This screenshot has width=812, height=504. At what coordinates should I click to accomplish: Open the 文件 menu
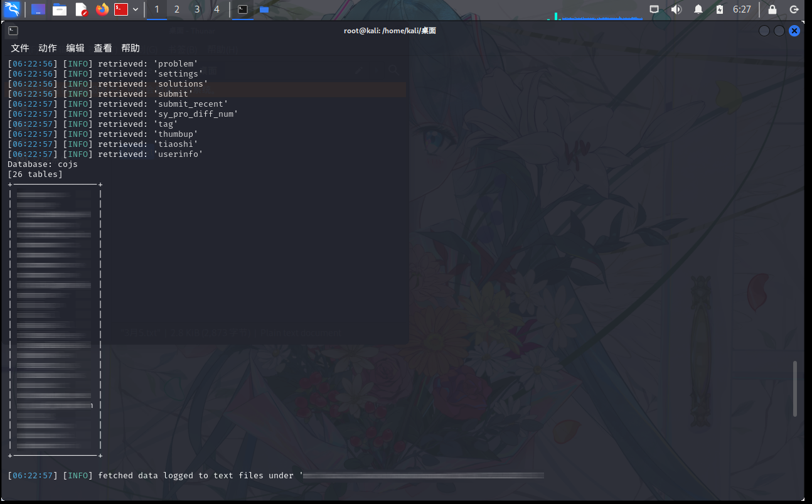[20, 48]
